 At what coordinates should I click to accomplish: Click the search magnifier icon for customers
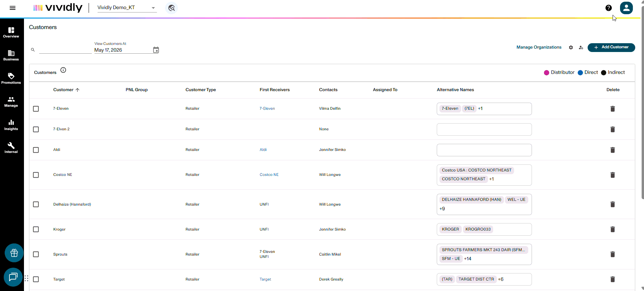33,50
